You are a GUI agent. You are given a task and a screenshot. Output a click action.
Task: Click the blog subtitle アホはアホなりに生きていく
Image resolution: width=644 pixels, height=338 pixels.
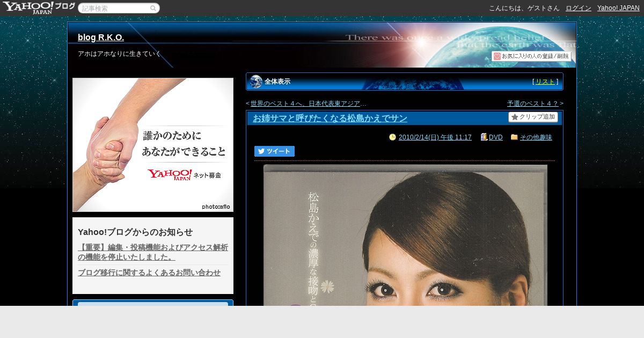(119, 54)
